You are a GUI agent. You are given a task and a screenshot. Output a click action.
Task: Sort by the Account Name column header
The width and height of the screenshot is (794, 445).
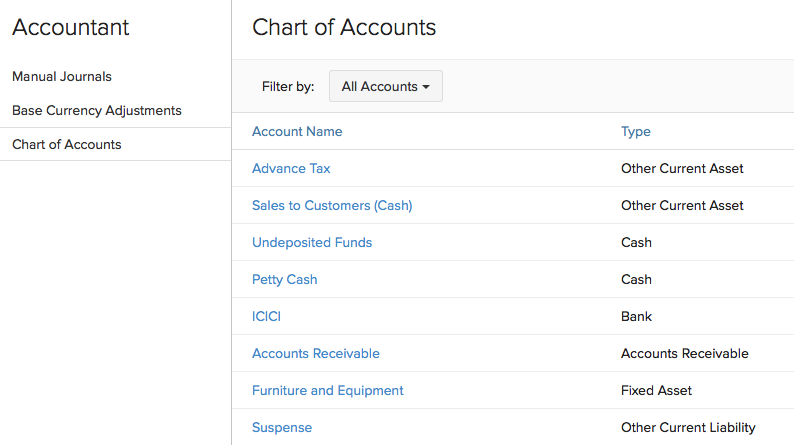tap(297, 132)
